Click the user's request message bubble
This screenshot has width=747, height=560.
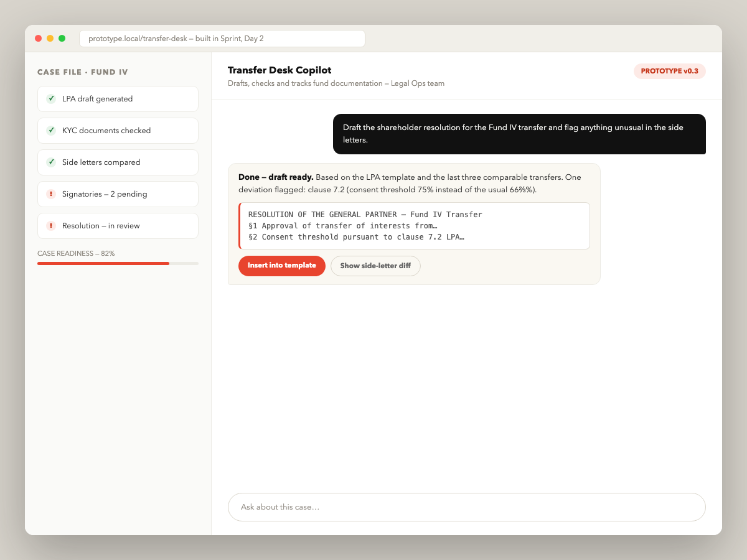pos(519,134)
